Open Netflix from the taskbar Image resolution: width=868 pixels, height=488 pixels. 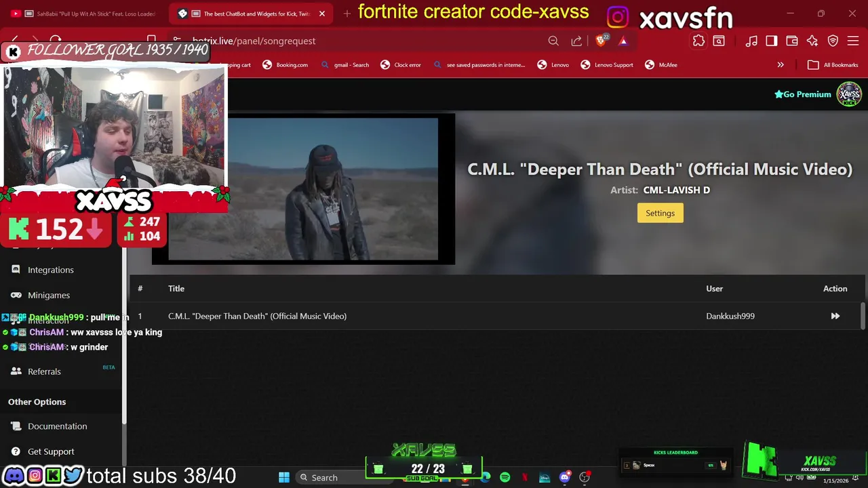pos(525,477)
